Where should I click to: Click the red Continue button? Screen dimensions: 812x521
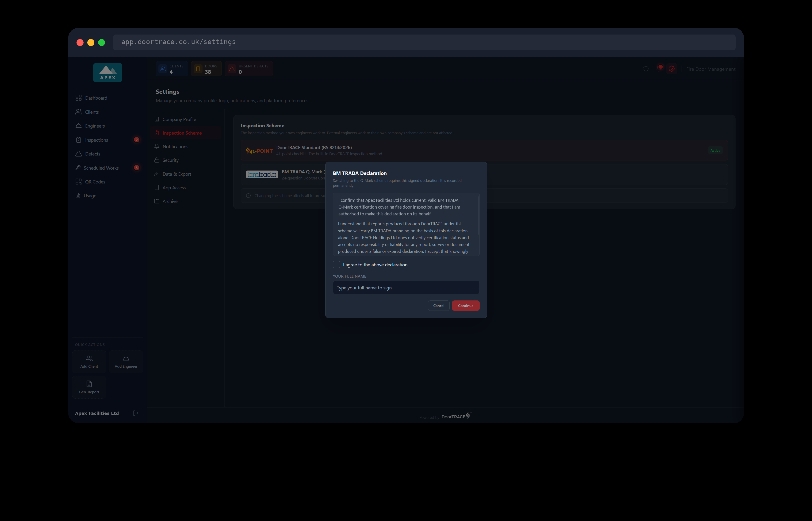[x=465, y=306]
